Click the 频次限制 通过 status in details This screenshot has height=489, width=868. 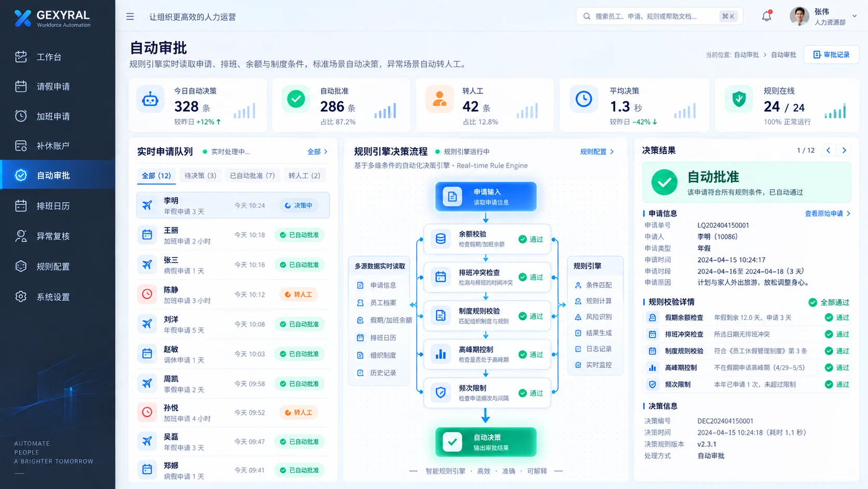pos(837,385)
